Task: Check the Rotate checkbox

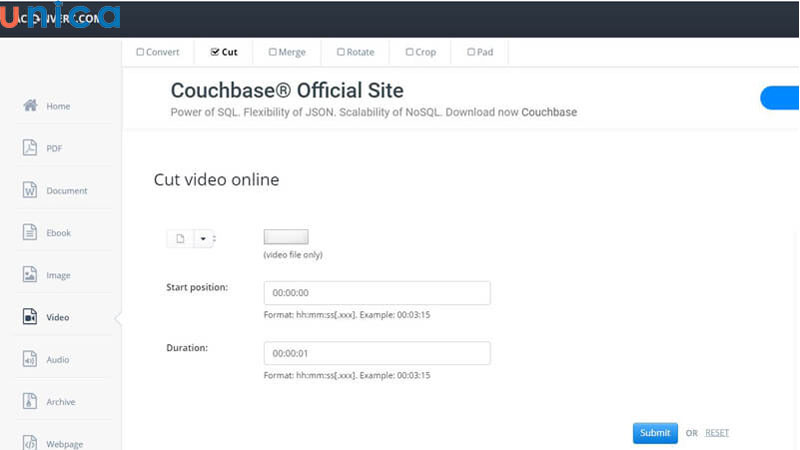Action: (341, 52)
